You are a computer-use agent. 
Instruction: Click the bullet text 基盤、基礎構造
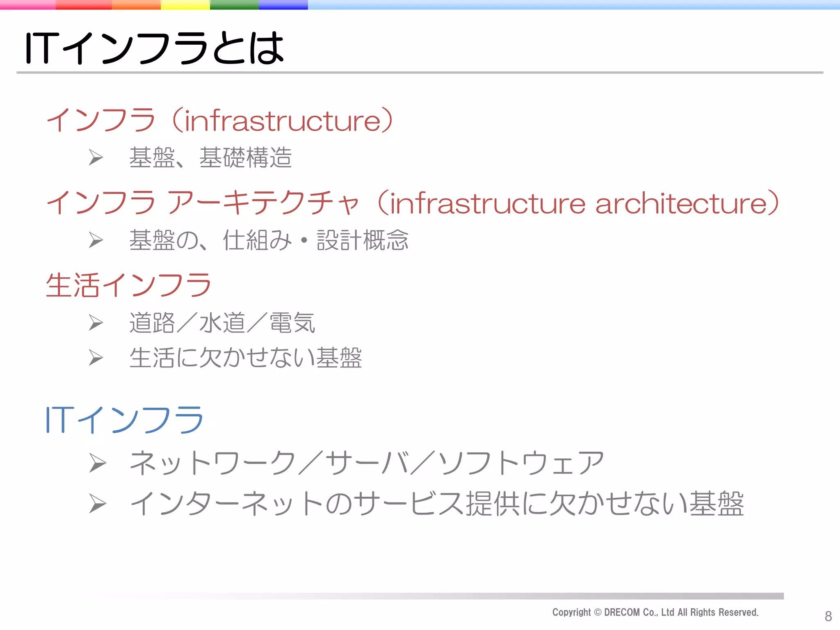tap(210, 157)
